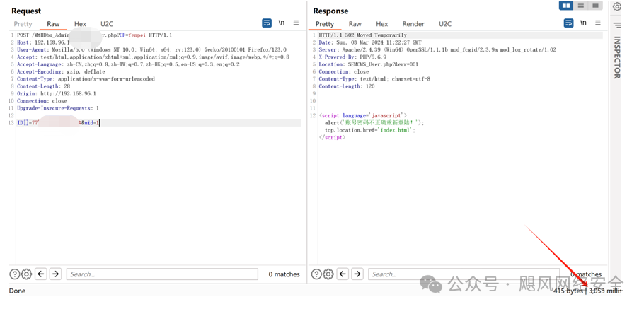Click the request User-Agent header line
Viewport: 644px width, 309px height.
pos(151,49)
